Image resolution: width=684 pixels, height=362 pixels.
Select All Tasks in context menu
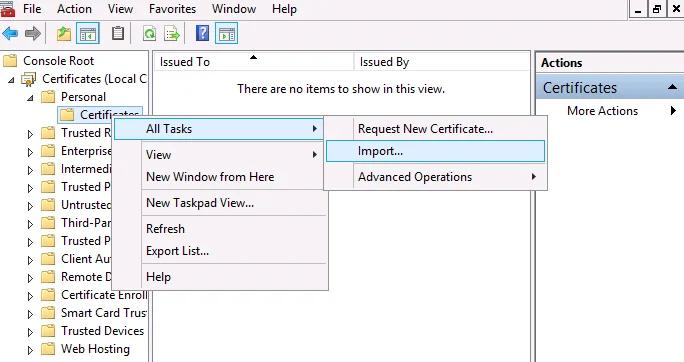pos(219,129)
